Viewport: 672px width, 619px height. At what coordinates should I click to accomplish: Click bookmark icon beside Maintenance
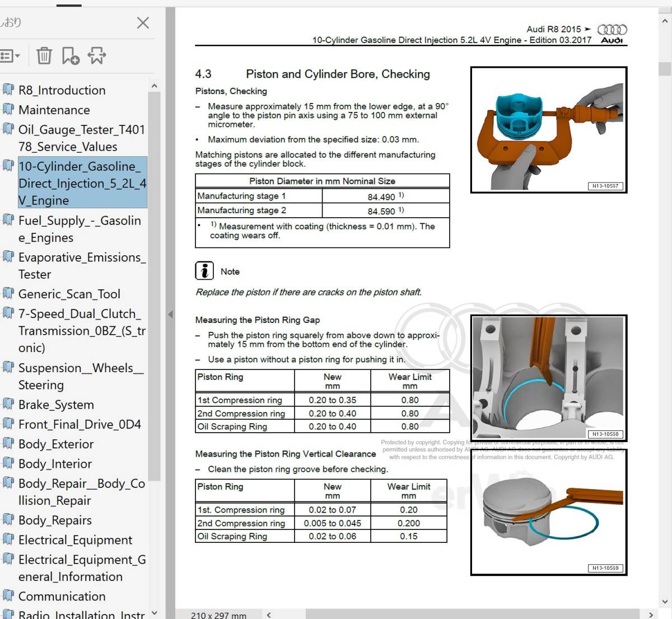tap(8, 109)
